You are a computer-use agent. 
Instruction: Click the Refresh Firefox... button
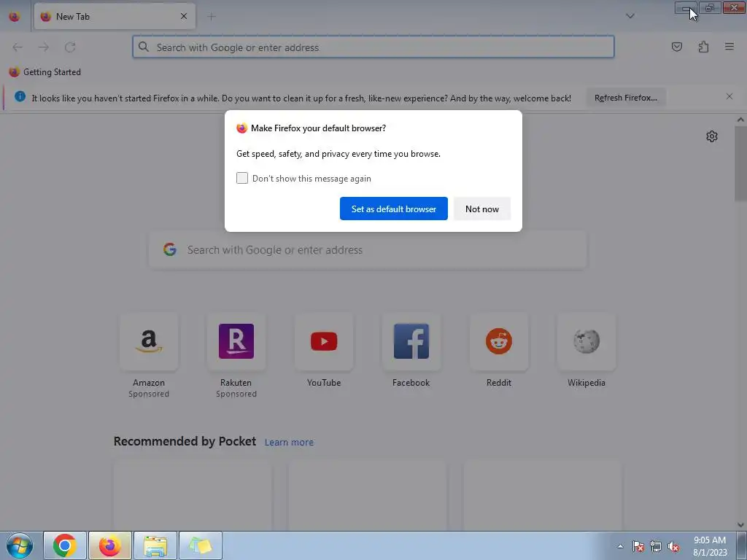pos(626,98)
